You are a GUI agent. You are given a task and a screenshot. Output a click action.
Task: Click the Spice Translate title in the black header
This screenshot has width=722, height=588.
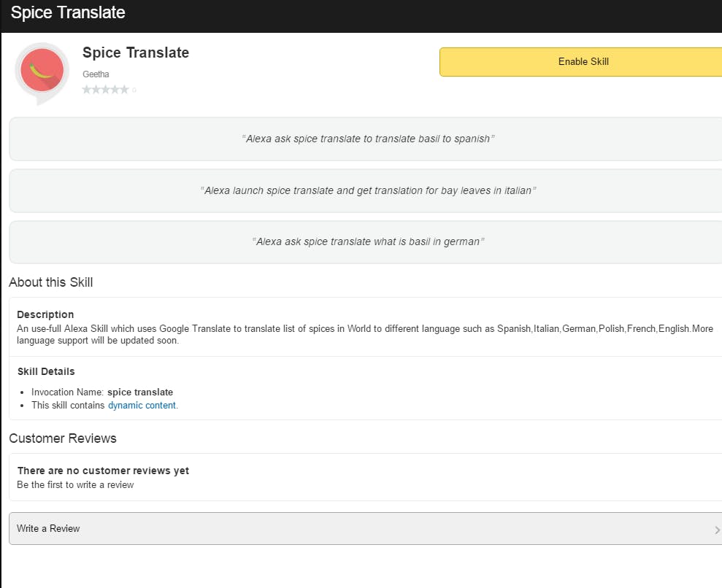[x=68, y=13]
